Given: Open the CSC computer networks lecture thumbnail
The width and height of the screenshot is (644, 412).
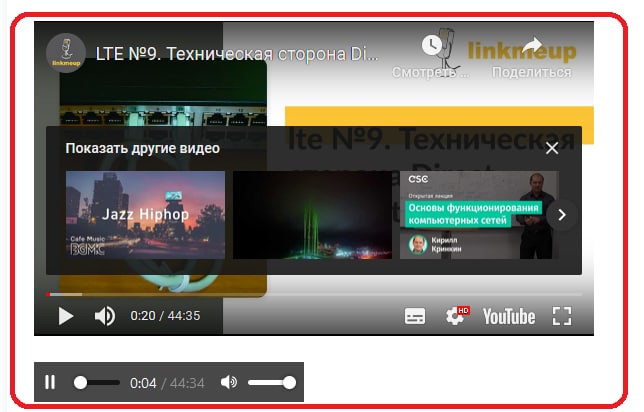Looking at the screenshot, I should point(479,215).
